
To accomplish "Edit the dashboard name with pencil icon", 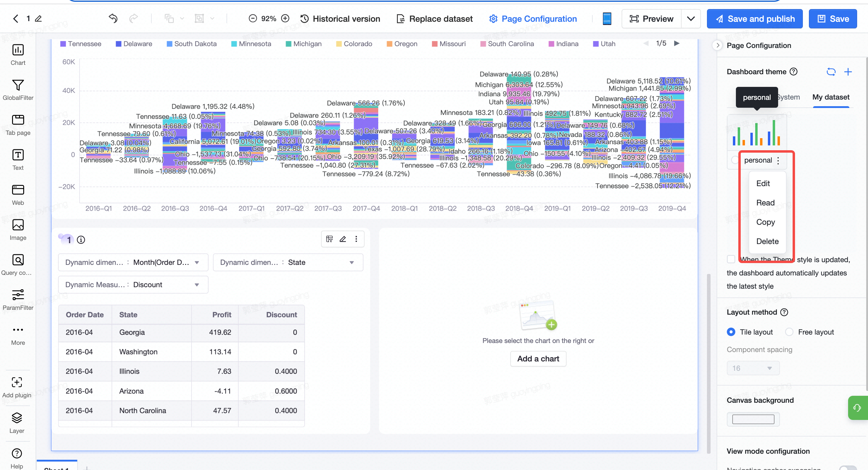I will 38,18.
